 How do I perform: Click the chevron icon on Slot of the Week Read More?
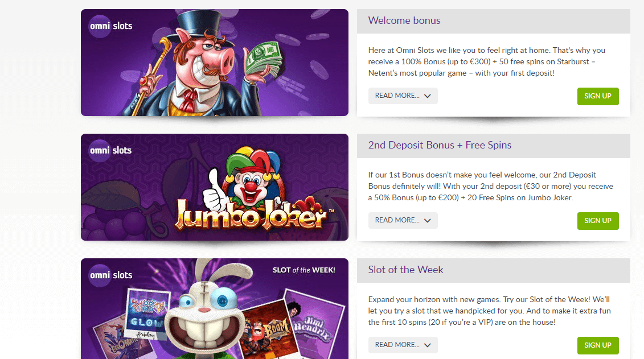point(428,345)
